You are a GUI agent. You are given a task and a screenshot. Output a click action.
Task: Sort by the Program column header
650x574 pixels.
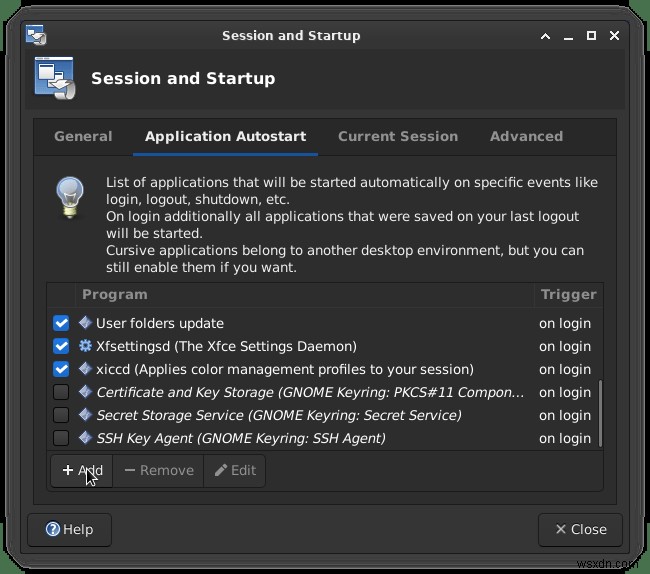tap(305, 295)
